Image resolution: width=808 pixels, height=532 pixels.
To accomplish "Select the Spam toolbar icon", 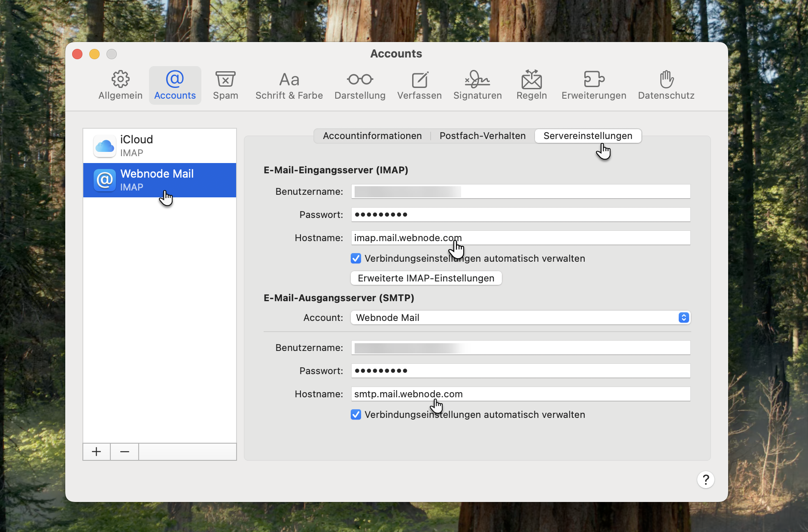I will pos(225,85).
